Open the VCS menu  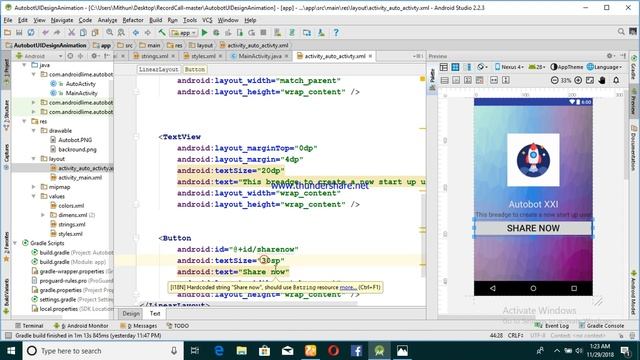pyautogui.click(x=207, y=20)
